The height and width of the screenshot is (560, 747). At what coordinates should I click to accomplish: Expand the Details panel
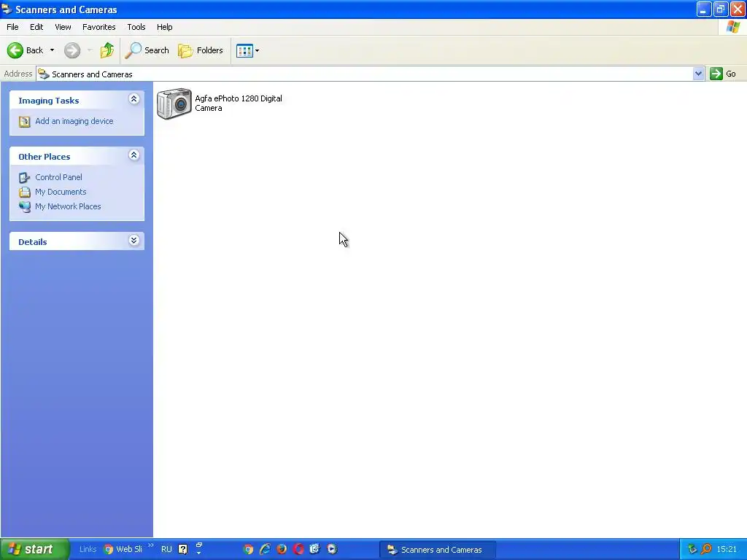coord(134,241)
